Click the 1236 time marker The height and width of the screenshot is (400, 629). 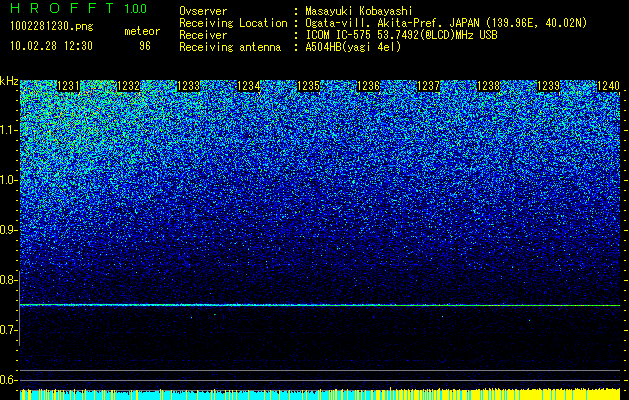tap(369, 86)
